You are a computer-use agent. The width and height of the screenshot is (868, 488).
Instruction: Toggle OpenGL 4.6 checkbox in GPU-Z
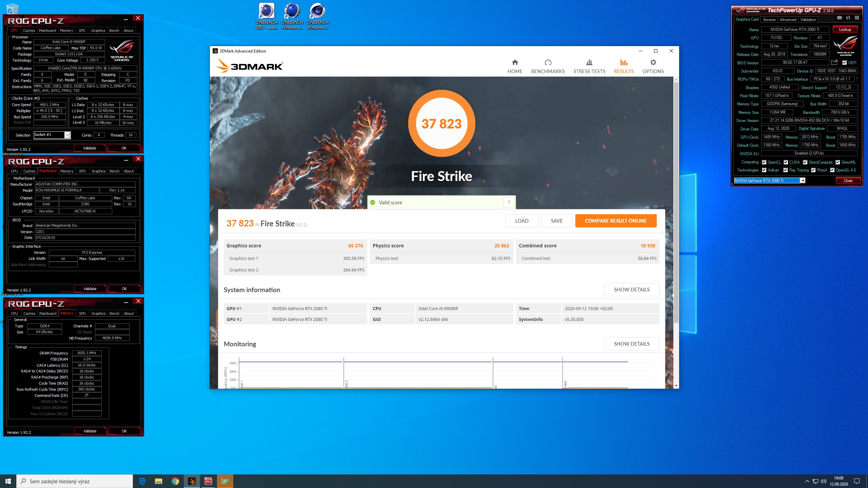click(832, 170)
